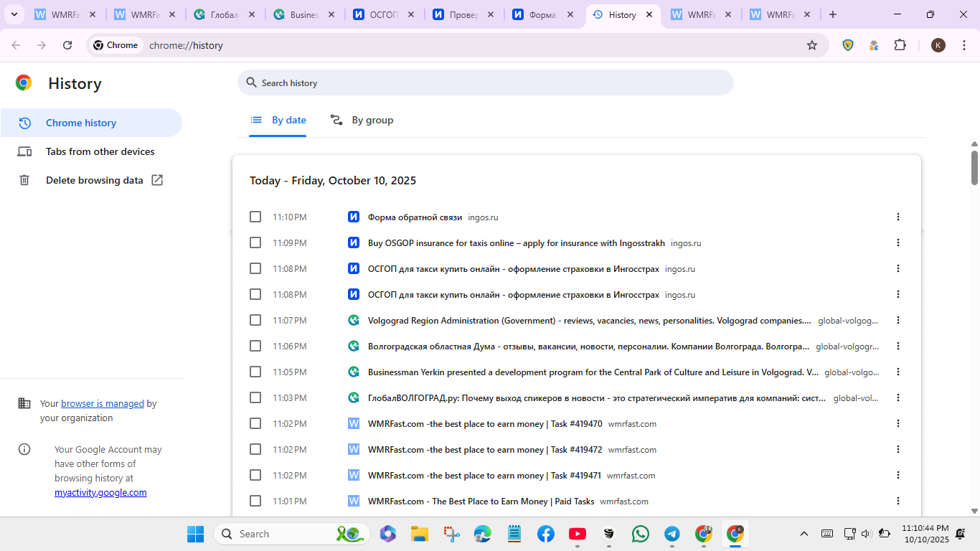
Task: Open the Copilot taskbar icon
Action: click(x=388, y=534)
